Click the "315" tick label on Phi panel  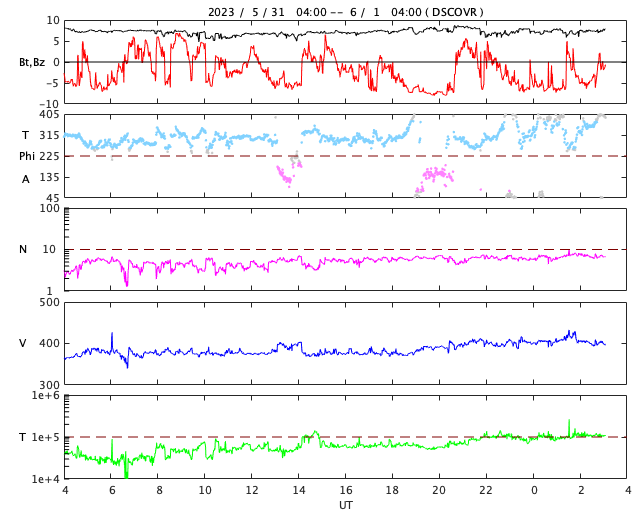pos(49,136)
